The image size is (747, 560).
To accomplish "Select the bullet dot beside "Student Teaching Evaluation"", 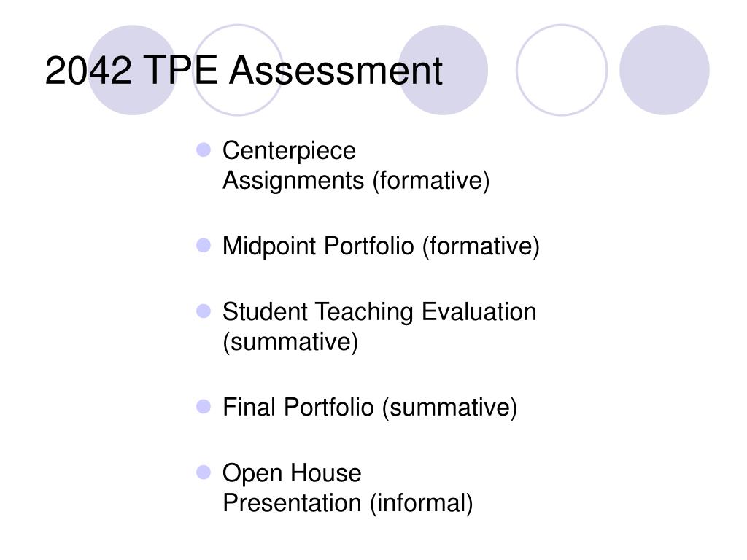I will (x=204, y=311).
